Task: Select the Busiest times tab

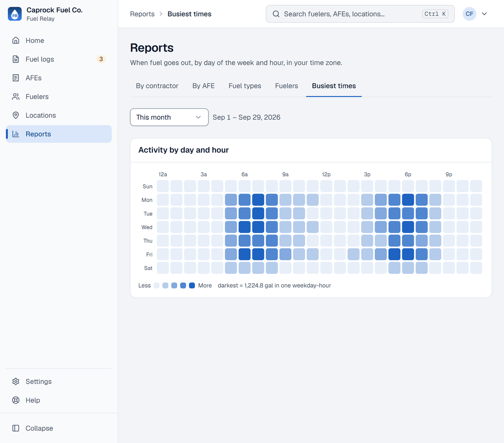Action: [334, 86]
